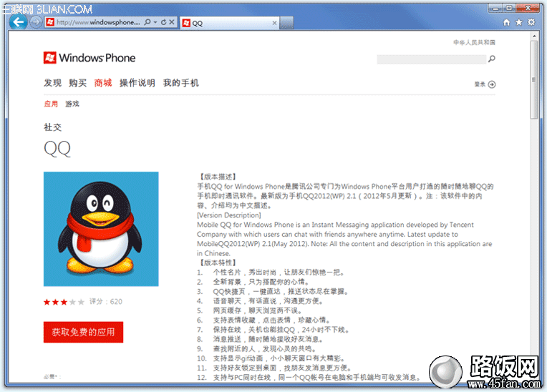
Task: Click the 【版本描述】 heading text
Action: pyautogui.click(x=218, y=177)
